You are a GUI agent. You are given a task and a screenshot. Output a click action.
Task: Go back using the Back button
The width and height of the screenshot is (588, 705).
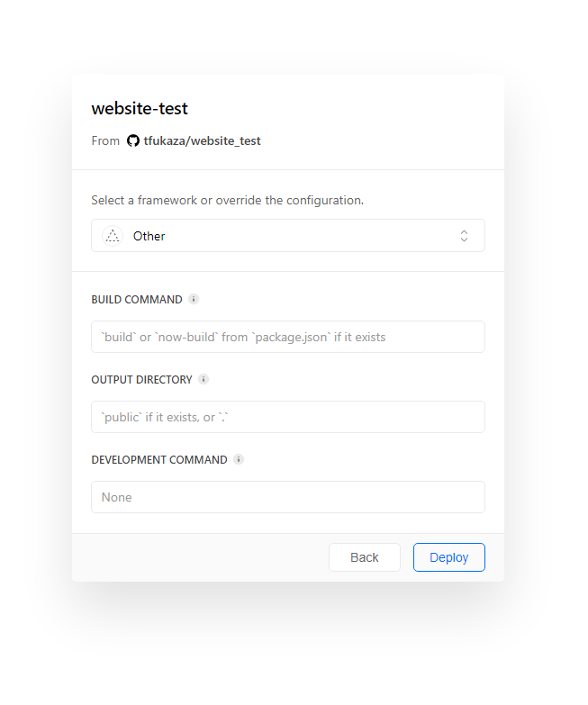tap(364, 557)
